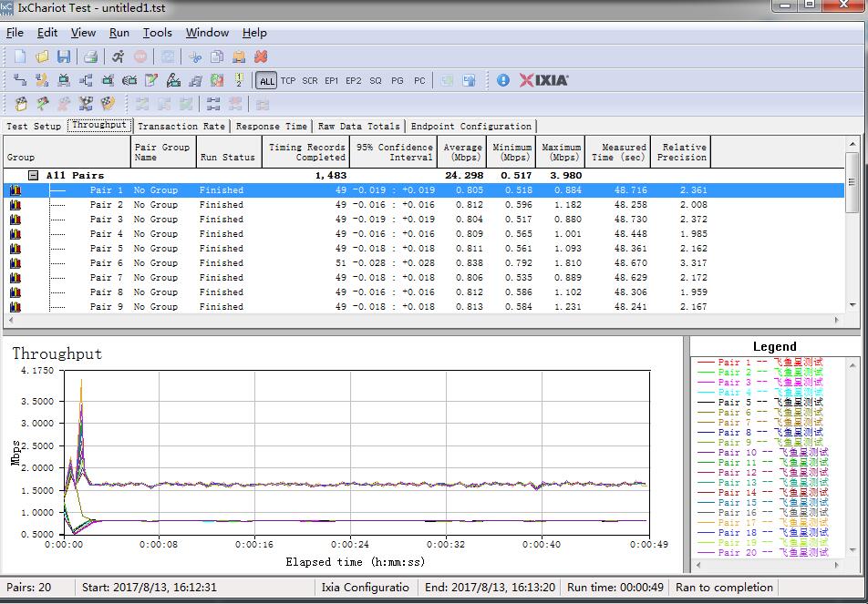
Task: Click the Copy icon in toolbar
Action: [x=217, y=56]
